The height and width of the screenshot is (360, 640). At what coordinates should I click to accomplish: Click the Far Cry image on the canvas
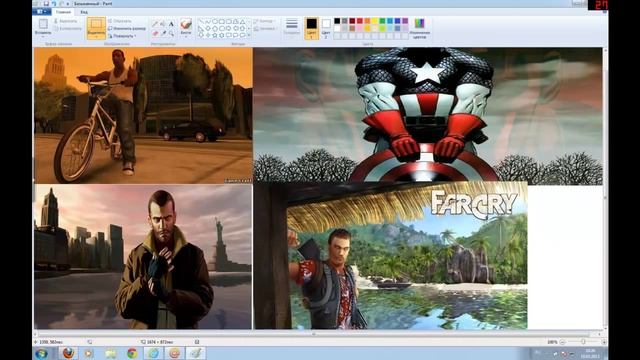pos(390,256)
